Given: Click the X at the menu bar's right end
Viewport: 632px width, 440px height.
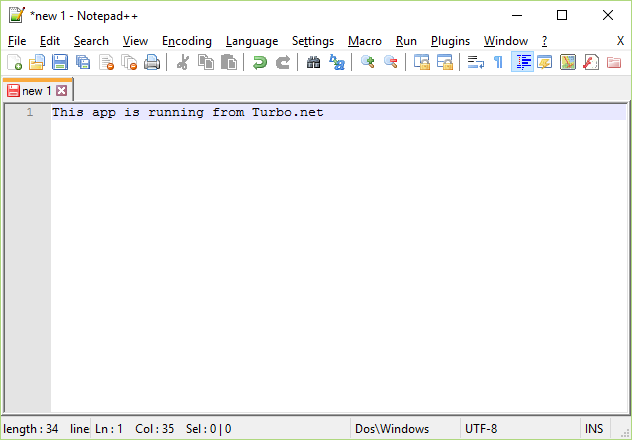Looking at the screenshot, I should pos(620,41).
